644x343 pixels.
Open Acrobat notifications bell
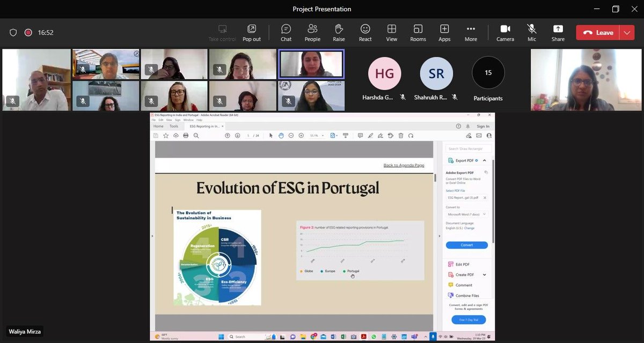(x=468, y=126)
